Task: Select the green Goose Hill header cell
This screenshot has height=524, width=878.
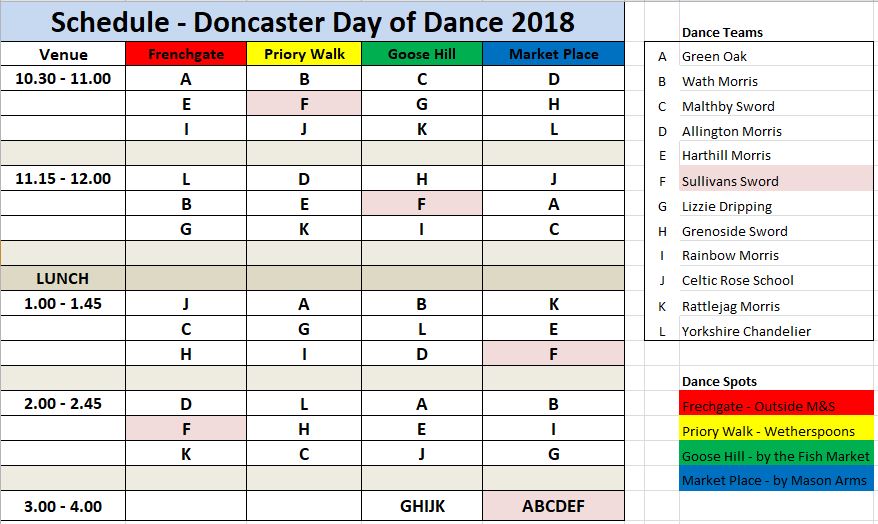Action: pyautogui.click(x=422, y=54)
